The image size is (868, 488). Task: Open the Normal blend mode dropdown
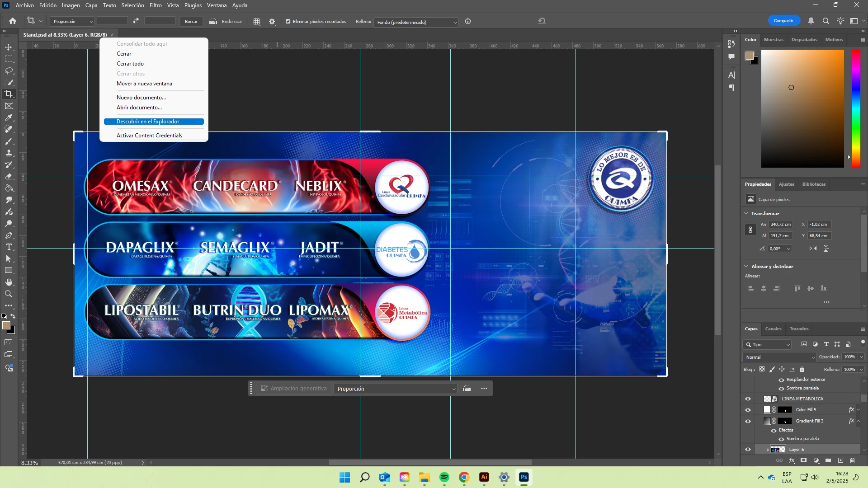[779, 357]
